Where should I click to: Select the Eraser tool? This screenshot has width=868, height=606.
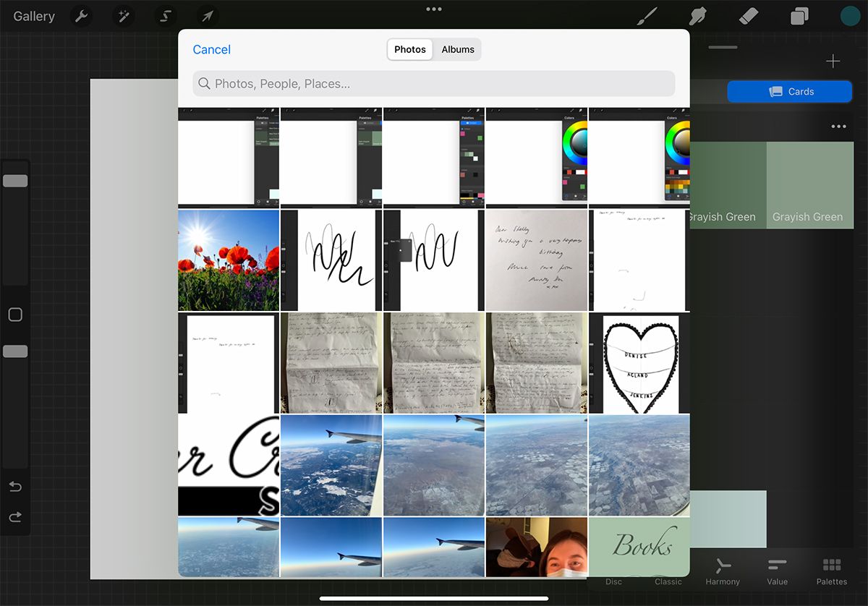coord(749,16)
